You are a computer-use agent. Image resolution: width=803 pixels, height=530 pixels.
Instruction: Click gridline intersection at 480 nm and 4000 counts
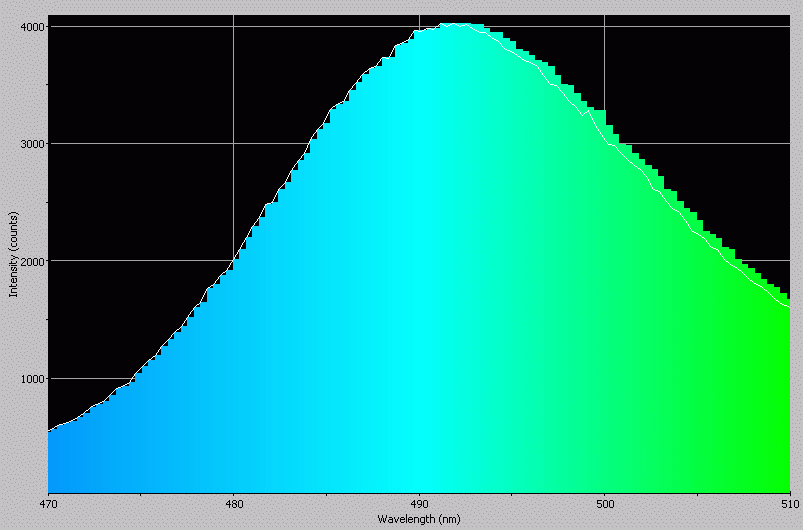point(233,27)
